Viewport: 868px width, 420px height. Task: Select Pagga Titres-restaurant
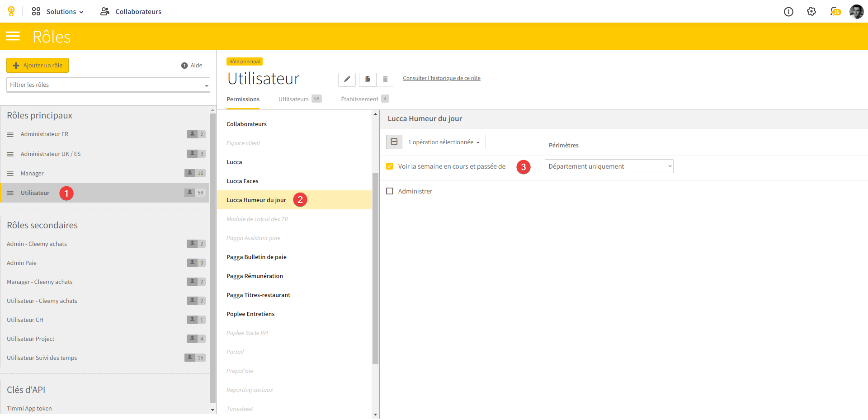(x=294, y=295)
